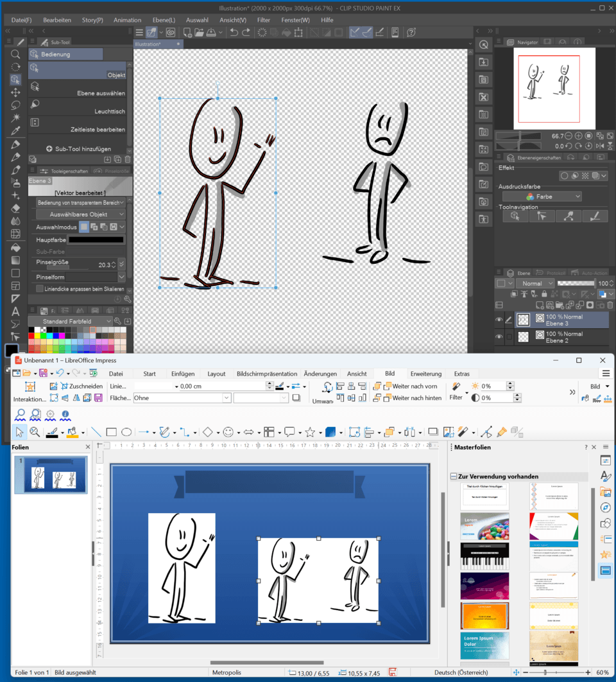This screenshot has height=682, width=616.
Task: Click the Undo arrow in Clip Studio command bar
Action: click(x=234, y=32)
